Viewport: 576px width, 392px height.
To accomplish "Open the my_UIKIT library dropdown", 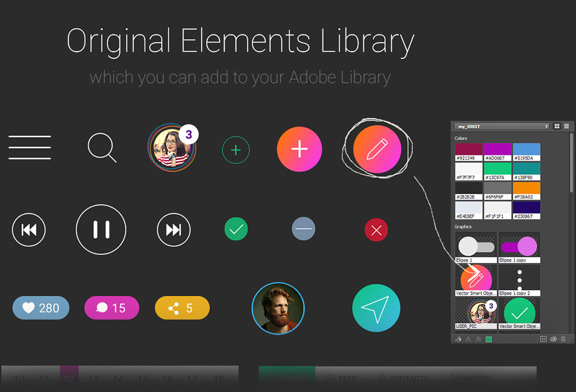I will [502, 126].
